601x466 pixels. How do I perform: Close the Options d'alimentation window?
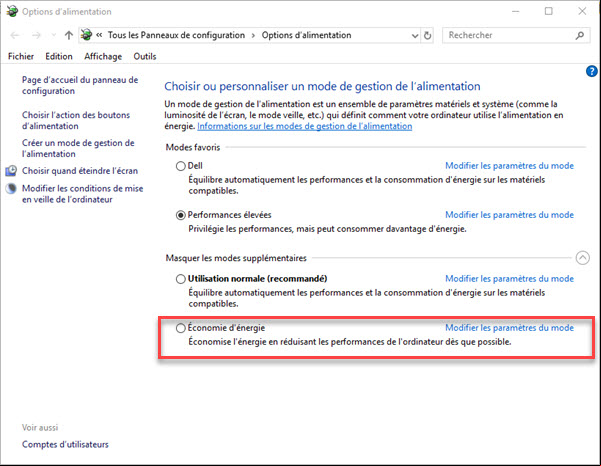(x=582, y=11)
